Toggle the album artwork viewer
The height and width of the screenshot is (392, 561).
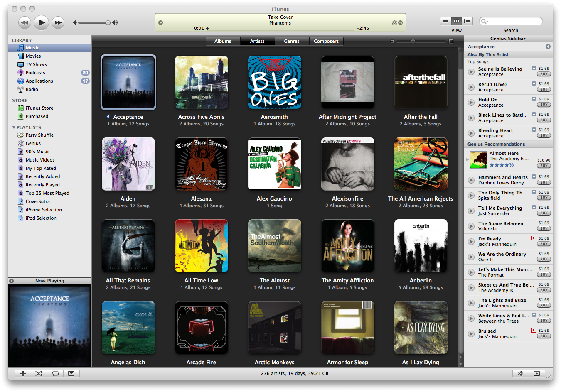point(71,373)
